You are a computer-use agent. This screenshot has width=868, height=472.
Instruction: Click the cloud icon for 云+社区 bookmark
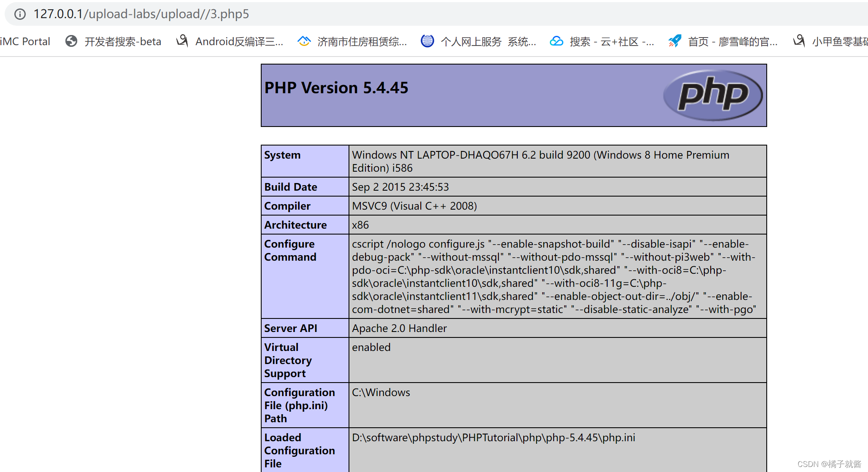pos(557,41)
